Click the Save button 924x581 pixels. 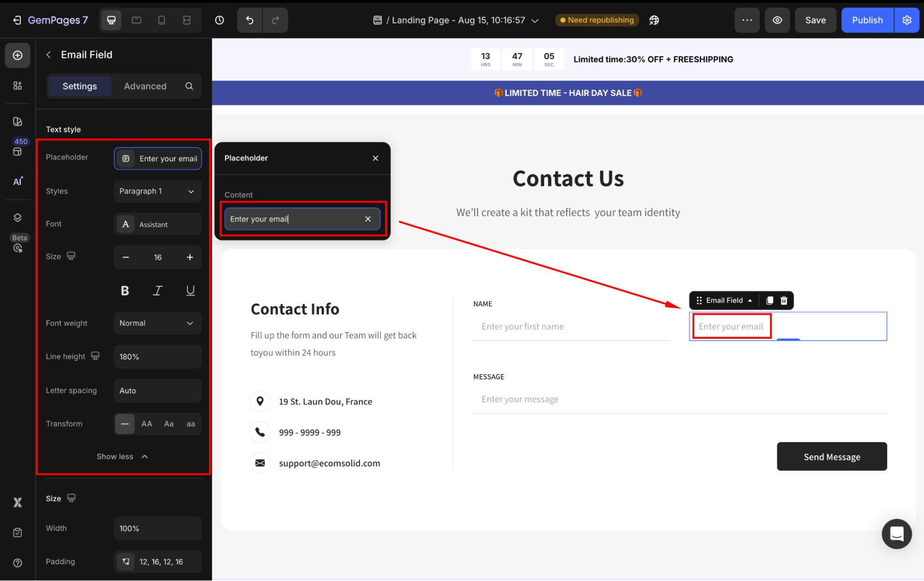point(815,20)
